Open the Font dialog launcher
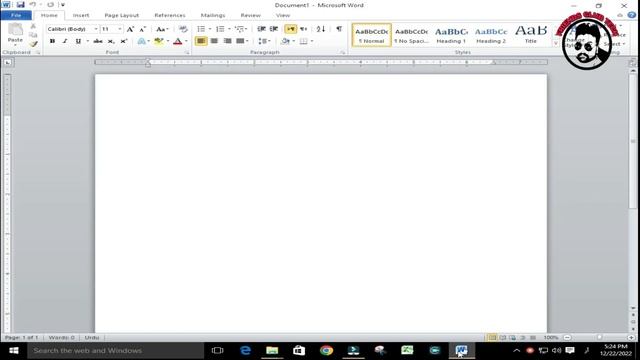The height and width of the screenshot is (360, 640). 187,53
